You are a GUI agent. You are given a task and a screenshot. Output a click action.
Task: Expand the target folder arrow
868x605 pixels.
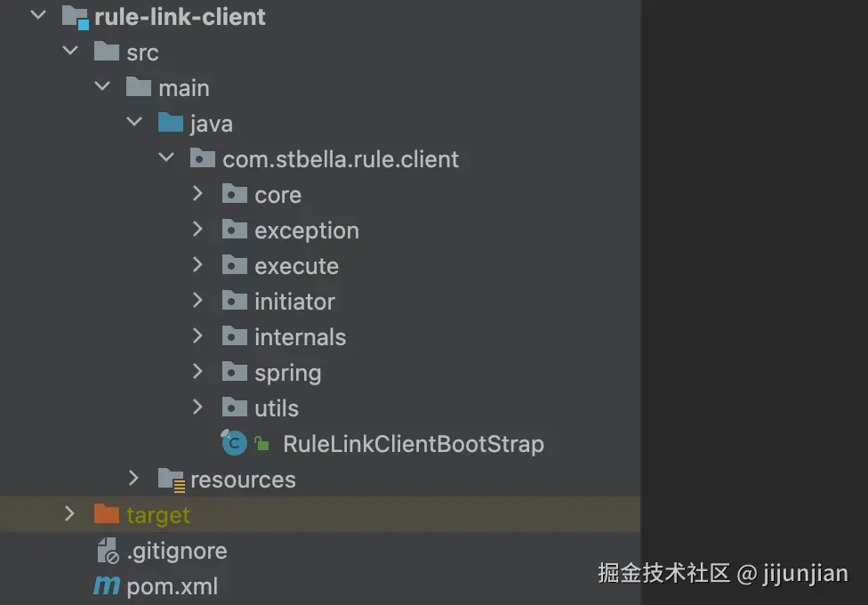[69, 514]
